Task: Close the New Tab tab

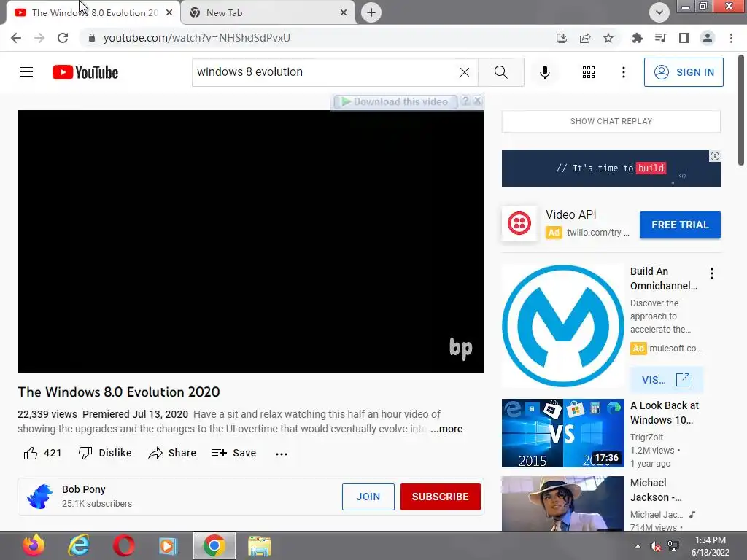Action: [344, 13]
